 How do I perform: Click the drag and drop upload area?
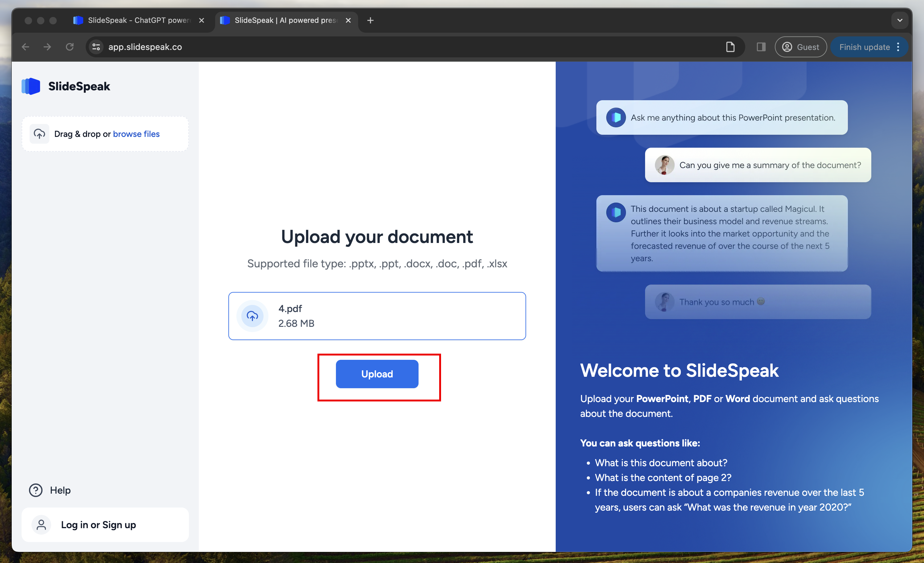[106, 134]
